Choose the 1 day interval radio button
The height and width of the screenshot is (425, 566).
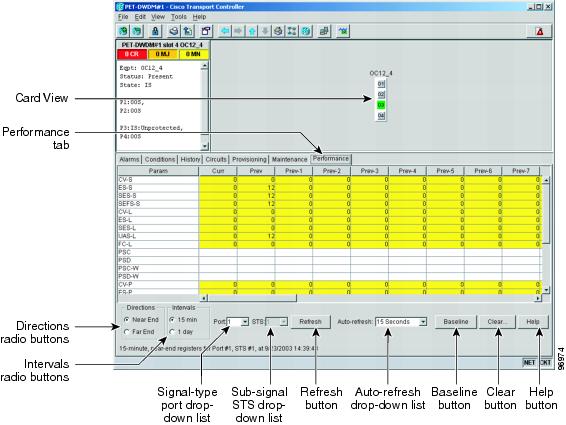[x=172, y=331]
